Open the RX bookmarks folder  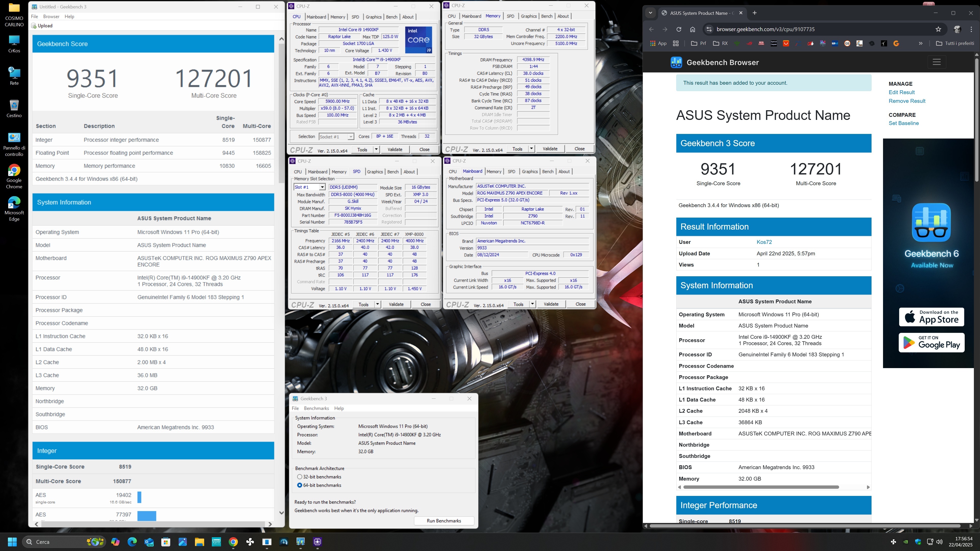tap(720, 43)
